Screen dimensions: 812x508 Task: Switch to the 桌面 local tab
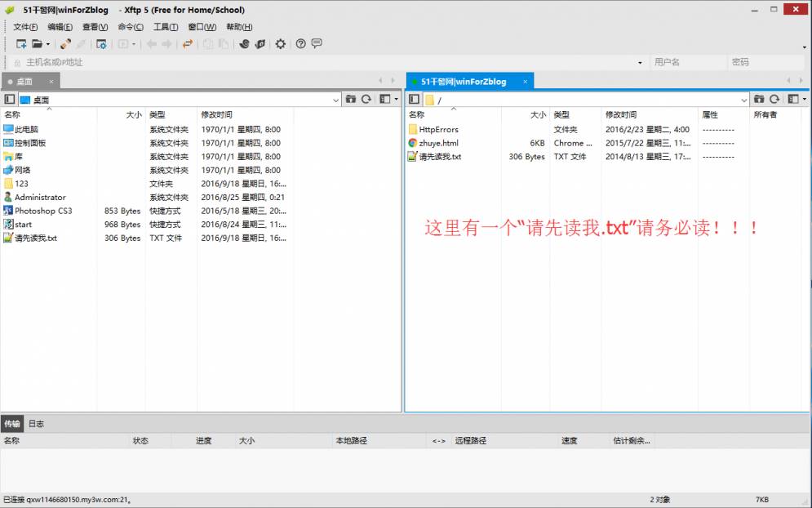click(x=24, y=82)
